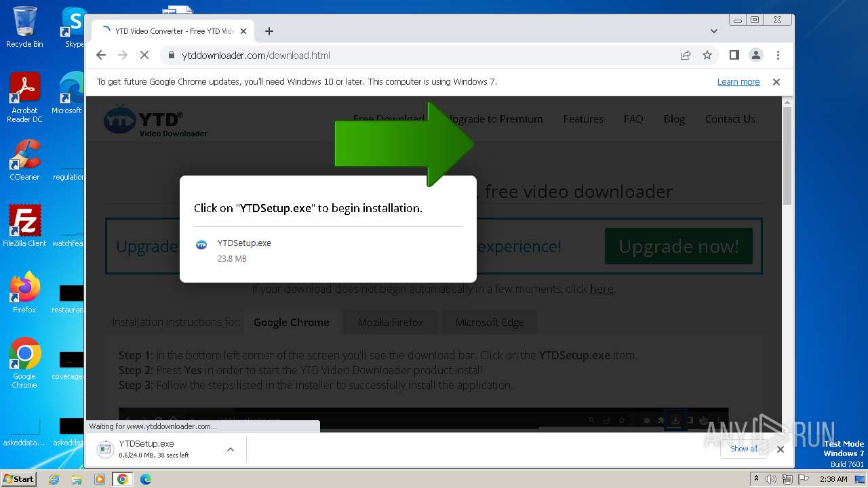
Task: Open the Chrome profile avatar
Action: (755, 55)
